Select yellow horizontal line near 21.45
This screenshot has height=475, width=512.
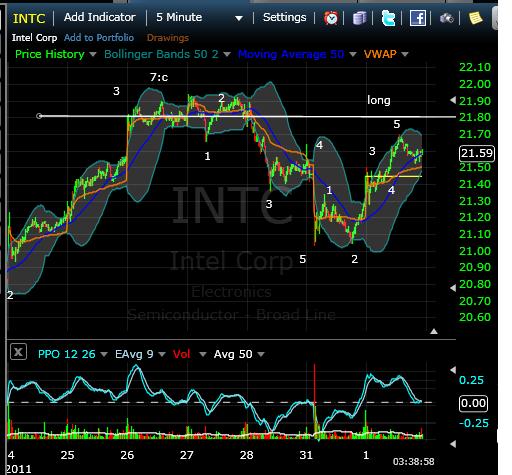pos(393,176)
